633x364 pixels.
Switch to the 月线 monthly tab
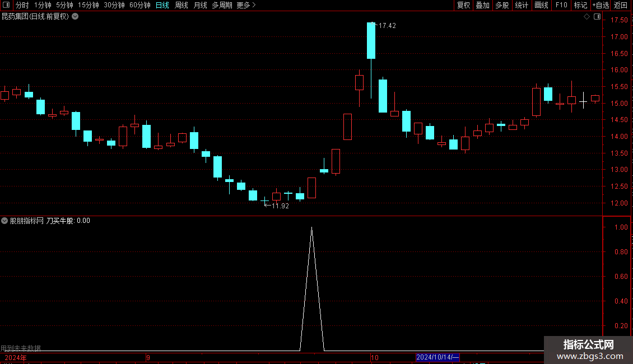tap(200, 5)
